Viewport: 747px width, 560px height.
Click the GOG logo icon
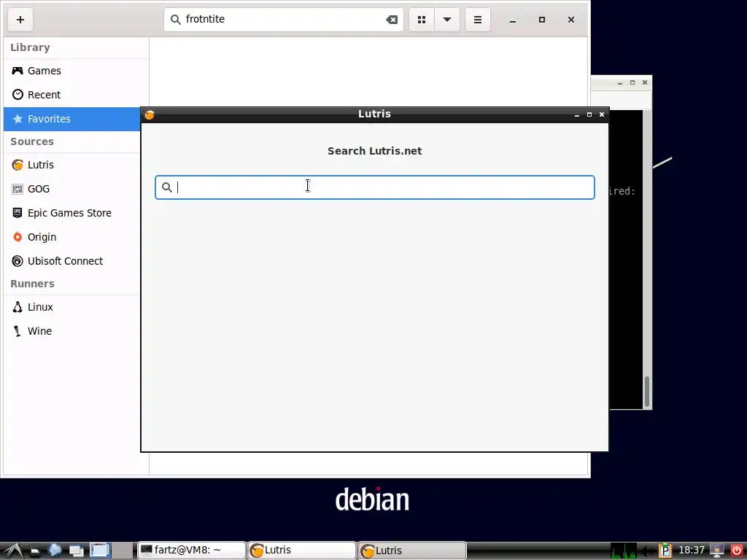[x=18, y=189]
